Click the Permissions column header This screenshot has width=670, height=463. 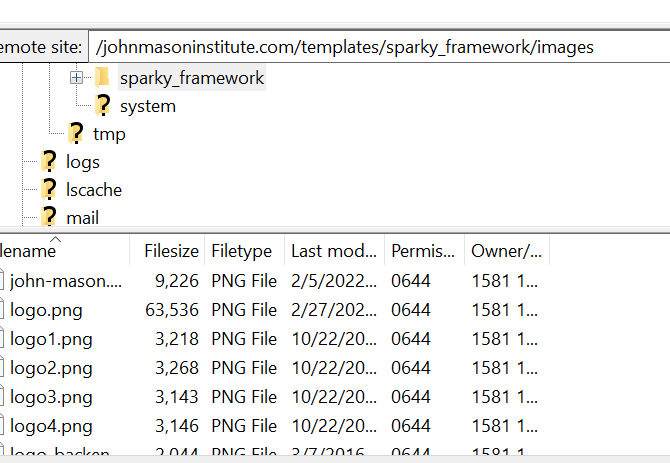[x=424, y=251]
